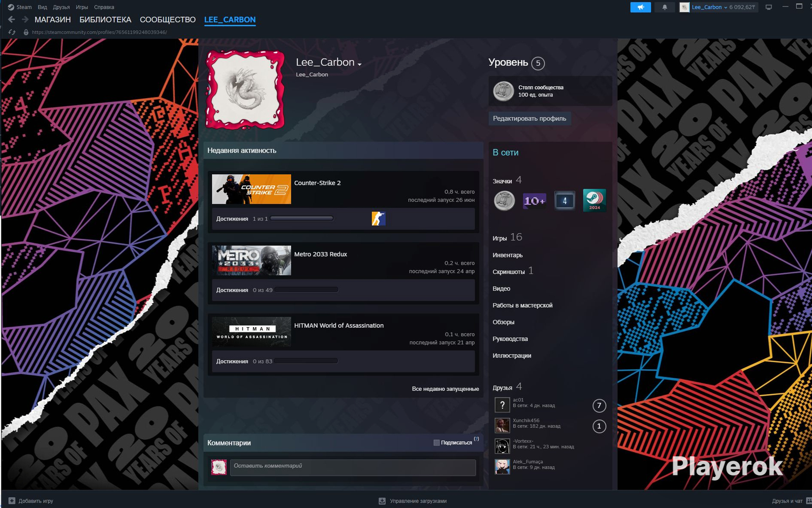This screenshot has width=812, height=508.
Task: Click the Steam 2024 badge icon
Action: (595, 200)
